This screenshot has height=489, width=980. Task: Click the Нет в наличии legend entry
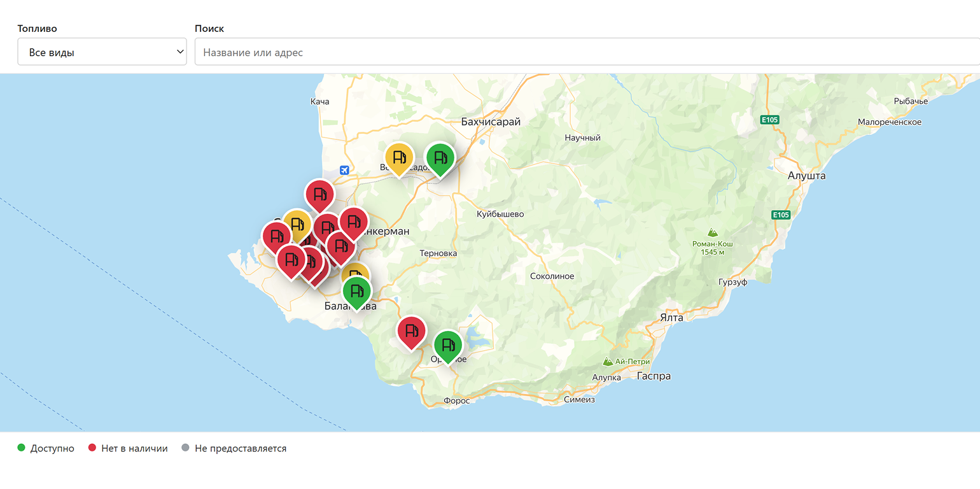coord(128,448)
